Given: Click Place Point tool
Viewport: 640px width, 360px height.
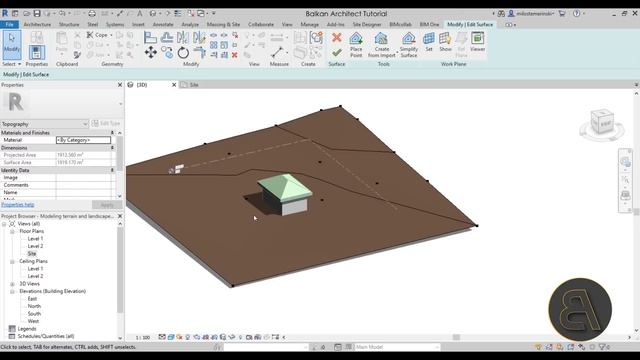Looking at the screenshot, I should point(356,44).
